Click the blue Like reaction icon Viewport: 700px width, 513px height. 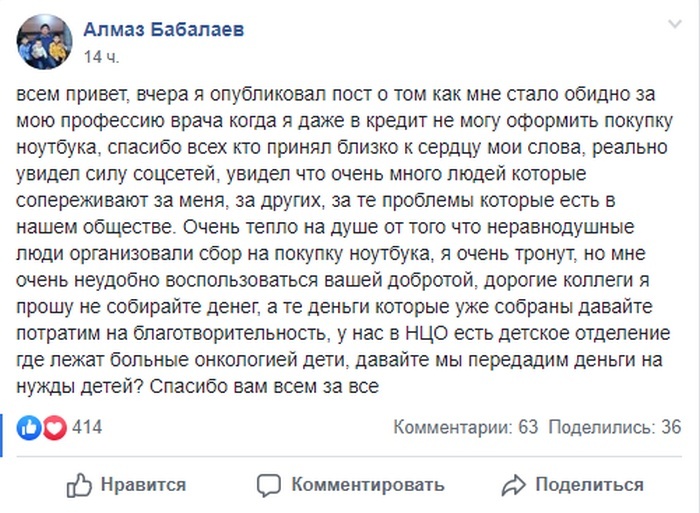pyautogui.click(x=30, y=428)
